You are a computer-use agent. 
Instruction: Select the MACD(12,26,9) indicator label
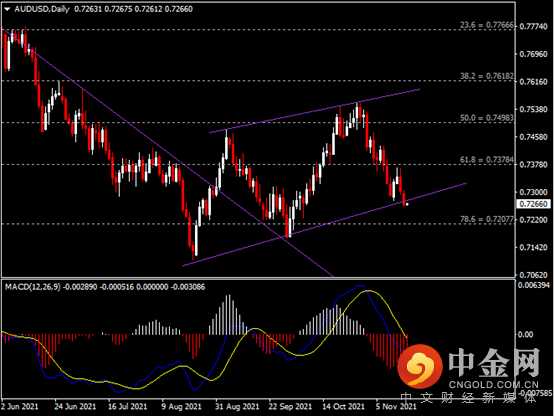pyautogui.click(x=33, y=287)
